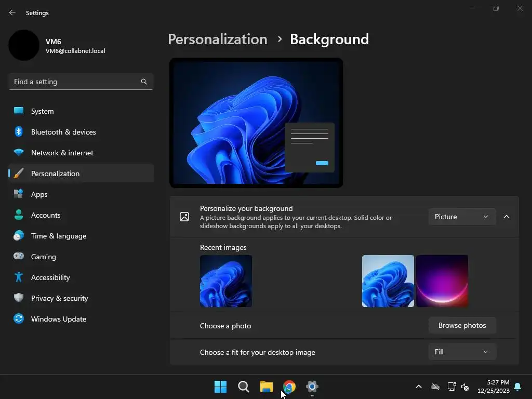Viewport: 532px width, 399px height.
Task: Click the System monitor icon
Action: click(19, 111)
